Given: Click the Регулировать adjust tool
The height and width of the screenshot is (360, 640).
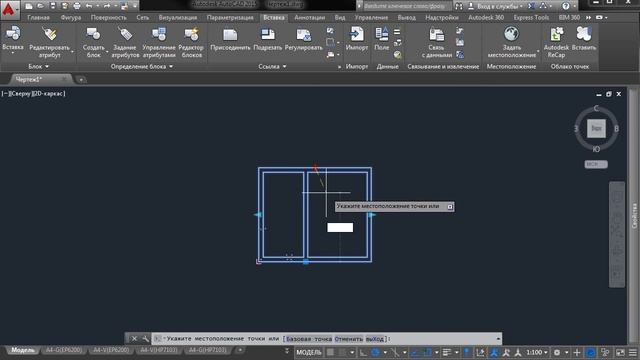Looking at the screenshot, I should [304, 39].
